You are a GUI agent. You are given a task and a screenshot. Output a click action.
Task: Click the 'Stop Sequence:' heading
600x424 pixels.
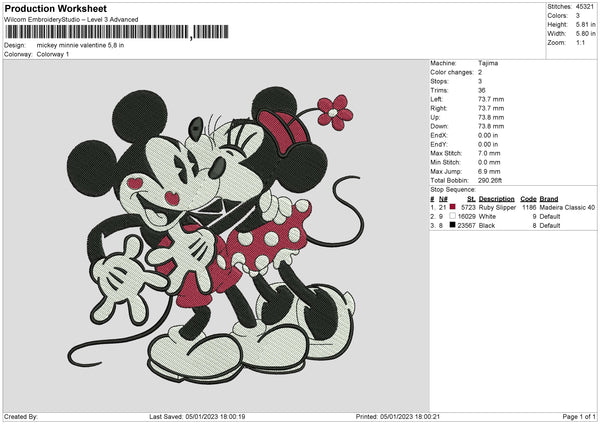point(453,190)
